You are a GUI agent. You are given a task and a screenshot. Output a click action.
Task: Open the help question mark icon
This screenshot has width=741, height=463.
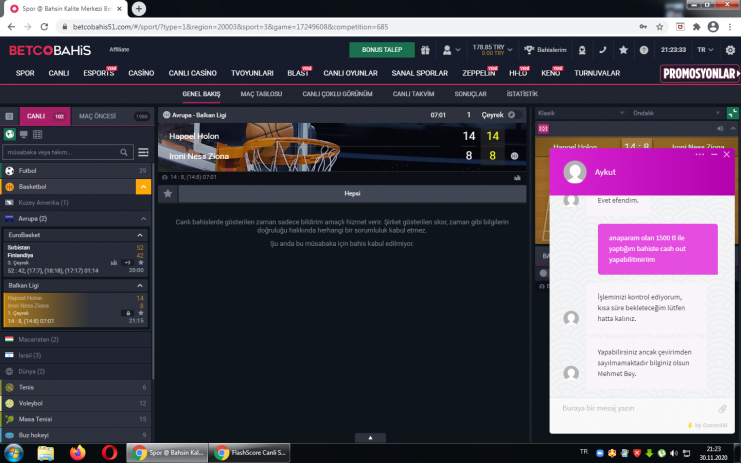click(x=644, y=50)
